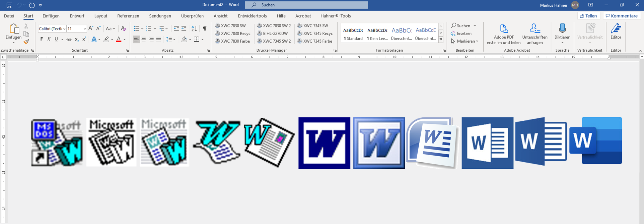Select printer B HL-2270DW
Image resolution: width=644 pixels, height=224 pixels.
coord(272,33)
